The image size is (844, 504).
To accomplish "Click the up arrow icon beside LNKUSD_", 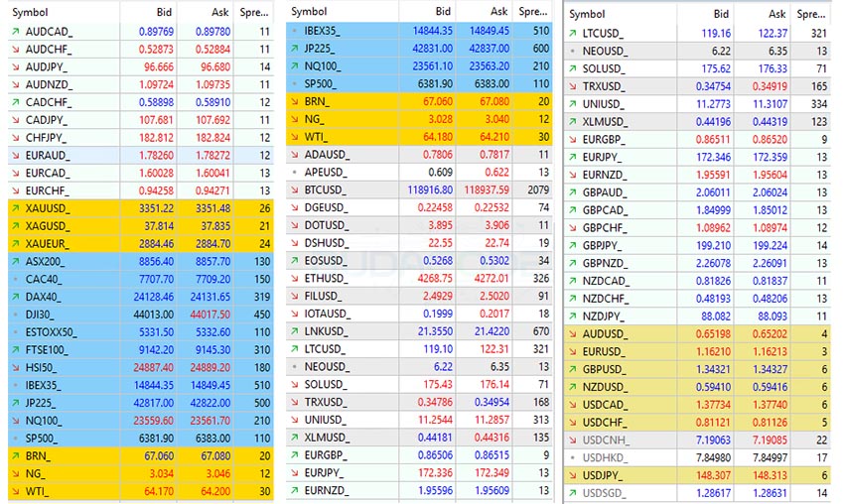I will 295,332.
